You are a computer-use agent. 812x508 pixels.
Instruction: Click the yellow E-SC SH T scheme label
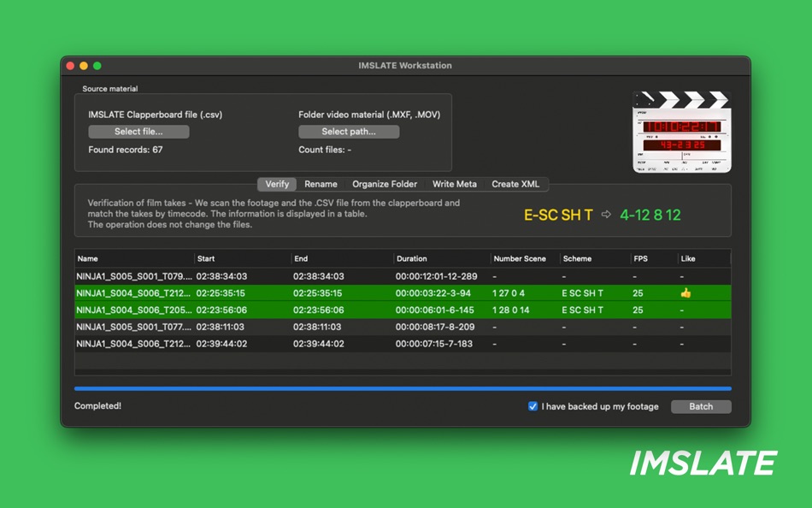click(557, 216)
